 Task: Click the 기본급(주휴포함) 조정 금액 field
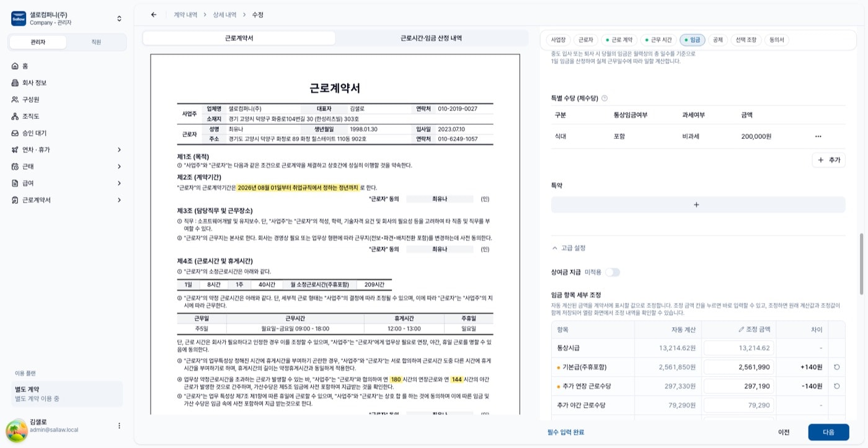(738, 367)
